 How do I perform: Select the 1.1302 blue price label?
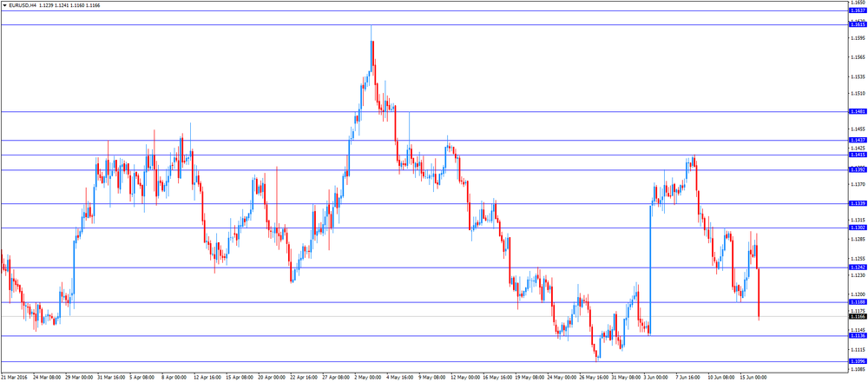[858, 228]
